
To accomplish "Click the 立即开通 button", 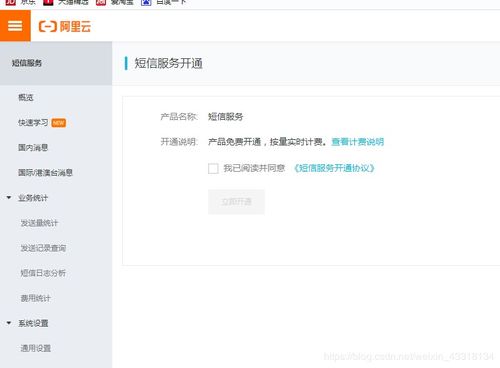I will [236, 202].
